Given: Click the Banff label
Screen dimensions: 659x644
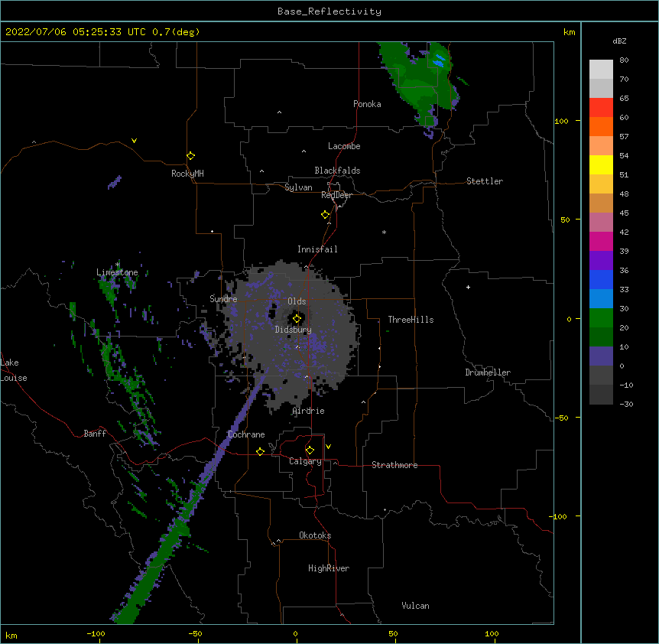Looking at the screenshot, I should point(95,434).
